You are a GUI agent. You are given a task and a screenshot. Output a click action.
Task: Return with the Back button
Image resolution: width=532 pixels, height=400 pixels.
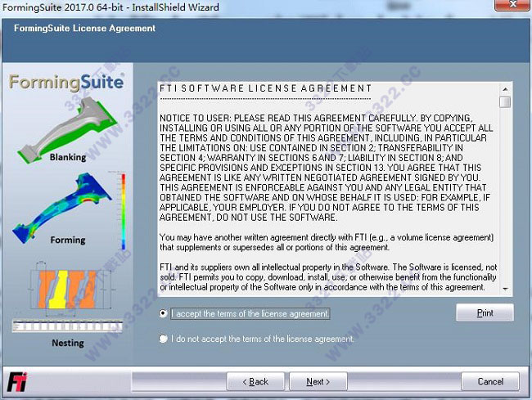[x=255, y=381]
